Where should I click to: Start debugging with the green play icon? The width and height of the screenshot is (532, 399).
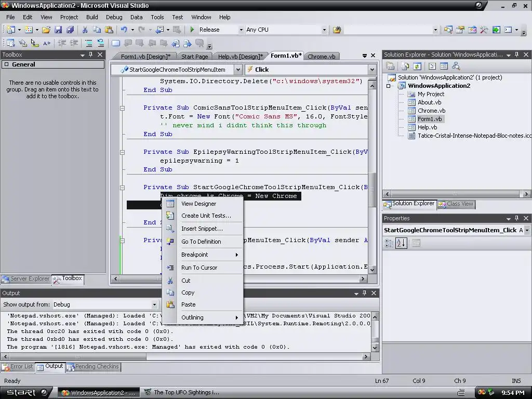point(192,30)
